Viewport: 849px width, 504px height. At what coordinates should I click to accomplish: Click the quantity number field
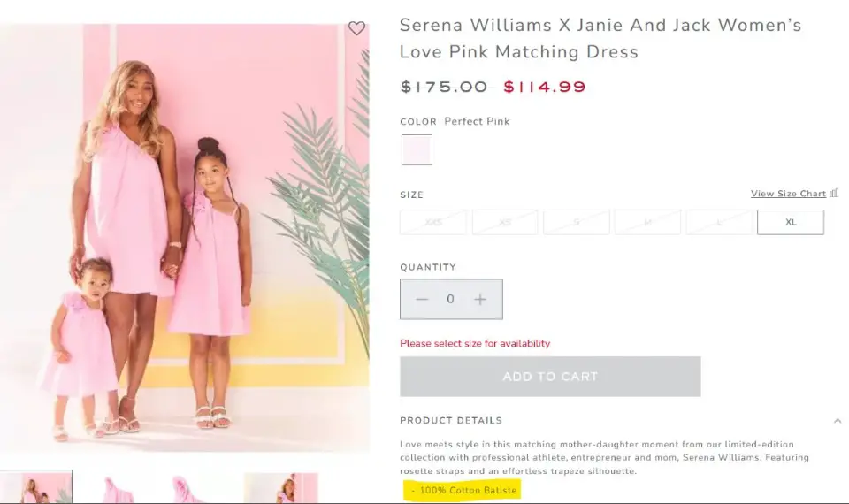coord(451,300)
